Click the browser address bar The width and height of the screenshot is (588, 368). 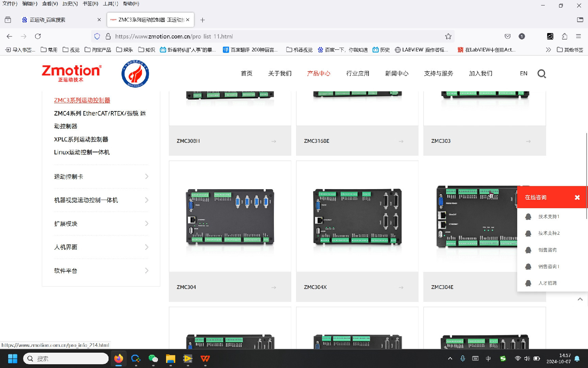click(272, 36)
